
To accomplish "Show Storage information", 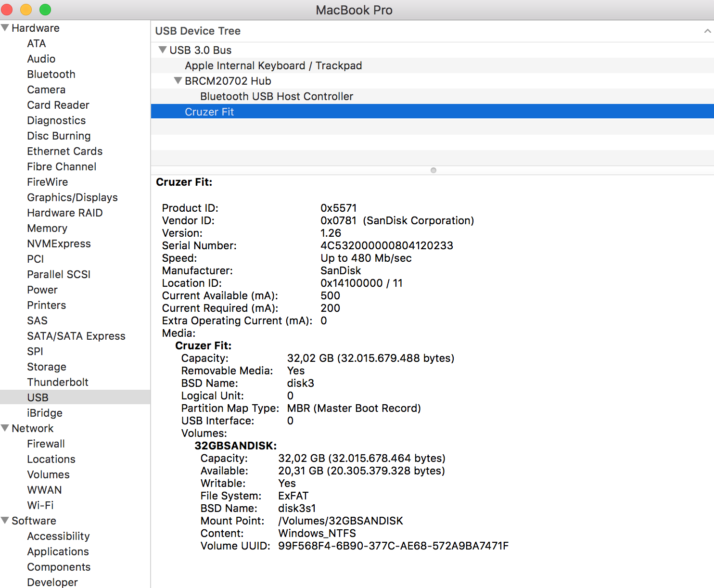I will pos(47,367).
